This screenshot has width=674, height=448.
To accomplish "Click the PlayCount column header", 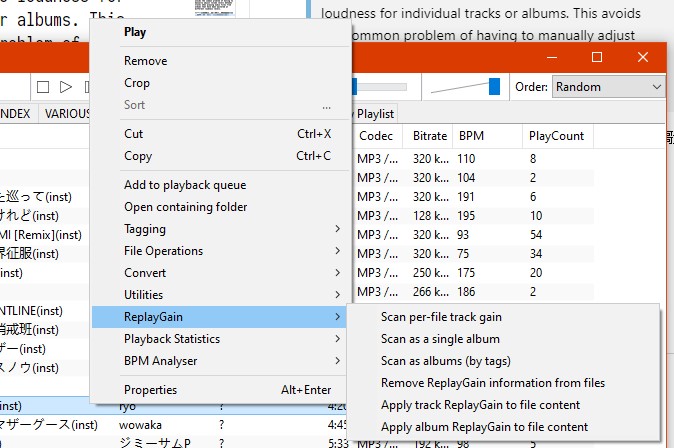I will pos(558,136).
